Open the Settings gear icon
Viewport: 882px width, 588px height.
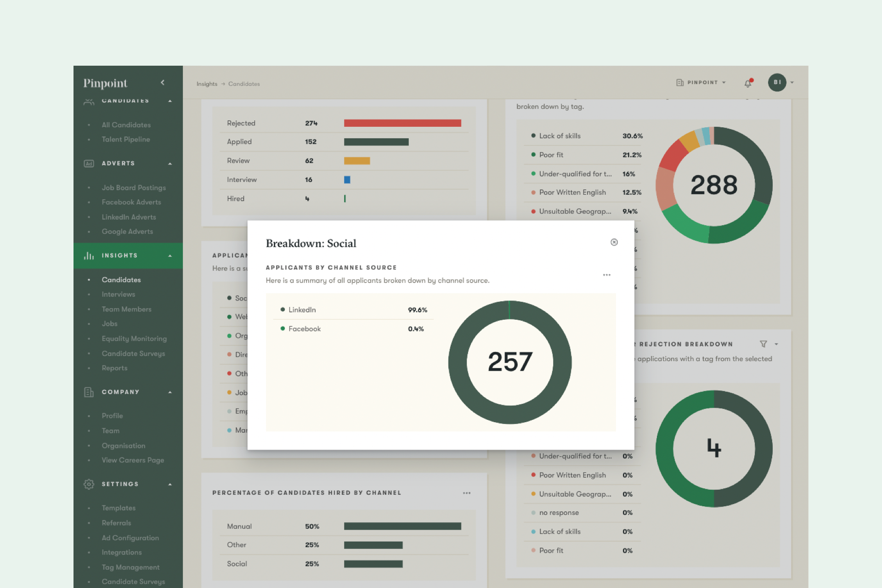coord(88,484)
